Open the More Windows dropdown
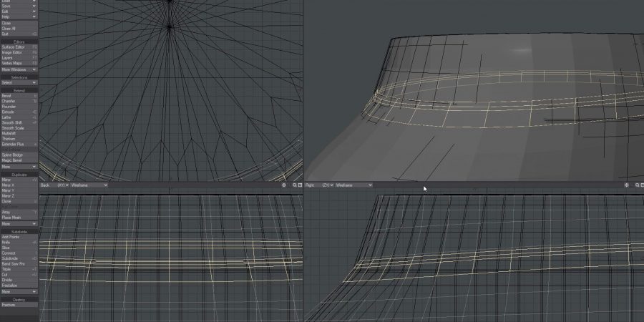Viewport: 644px width, 322px height. click(19, 69)
